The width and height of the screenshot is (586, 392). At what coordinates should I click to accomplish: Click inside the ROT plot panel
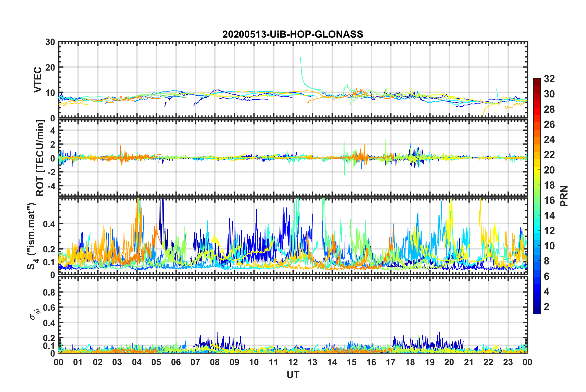293,158
